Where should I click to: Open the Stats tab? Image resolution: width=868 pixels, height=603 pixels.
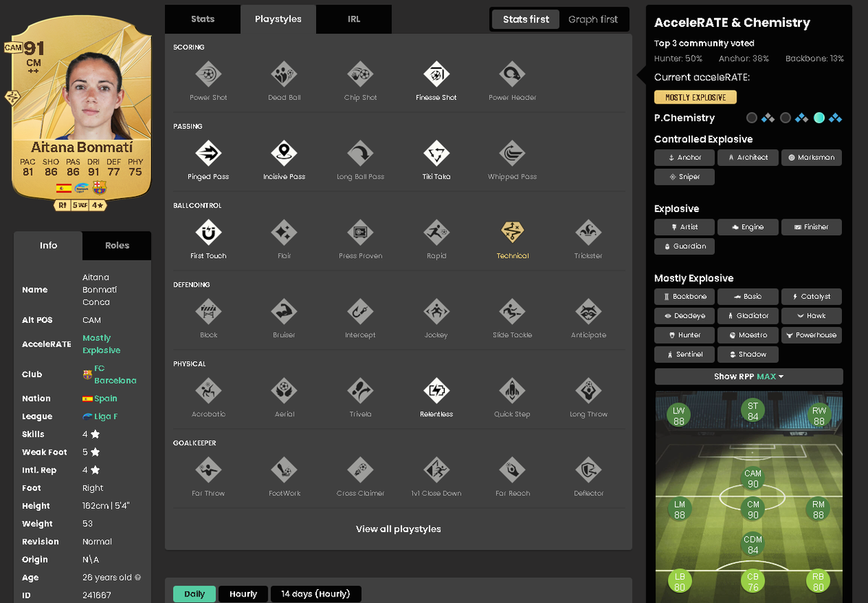(203, 19)
